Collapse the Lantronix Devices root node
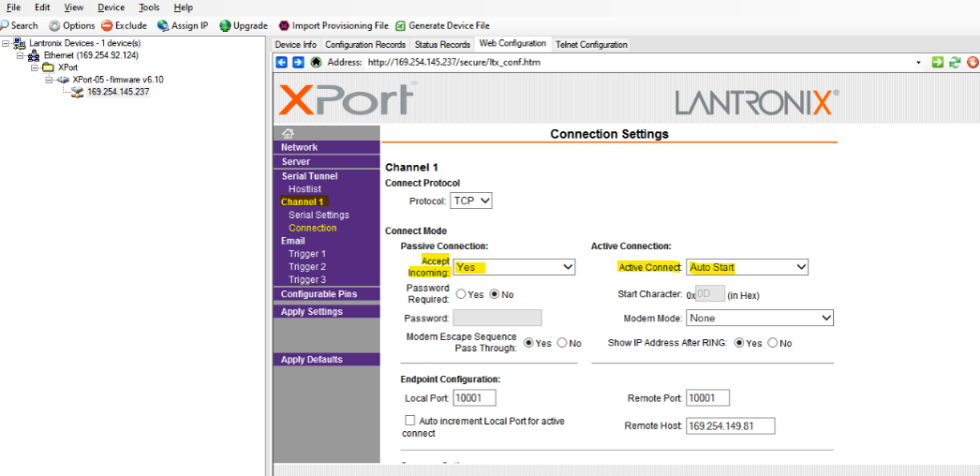This screenshot has height=476, width=980. [x=5, y=43]
